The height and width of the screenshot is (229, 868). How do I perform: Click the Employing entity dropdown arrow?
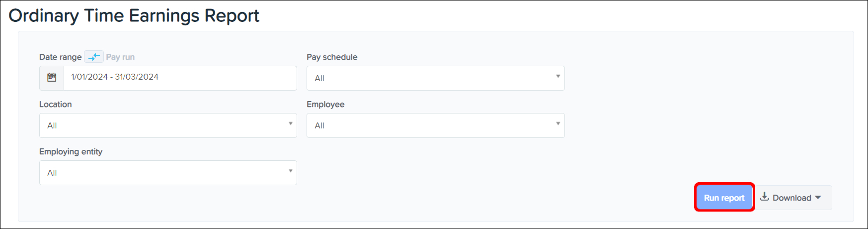291,171
